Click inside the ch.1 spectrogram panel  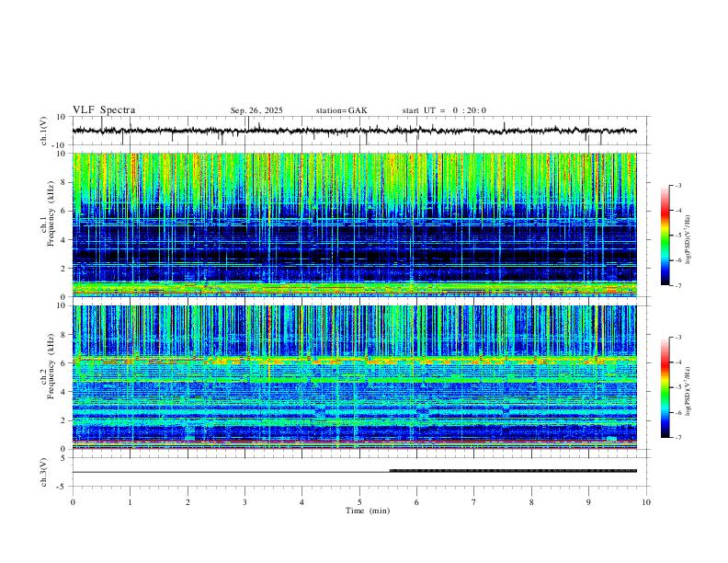(355, 224)
